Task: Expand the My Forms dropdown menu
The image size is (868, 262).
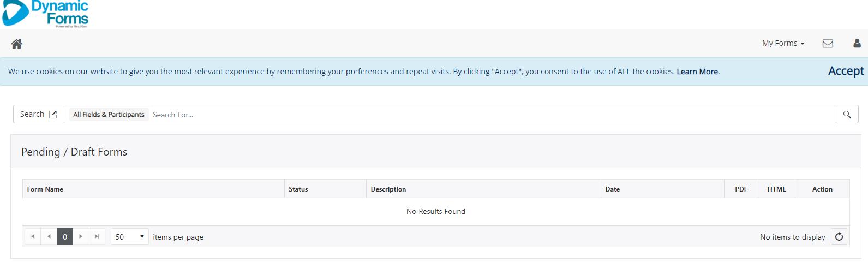Action: (x=783, y=44)
